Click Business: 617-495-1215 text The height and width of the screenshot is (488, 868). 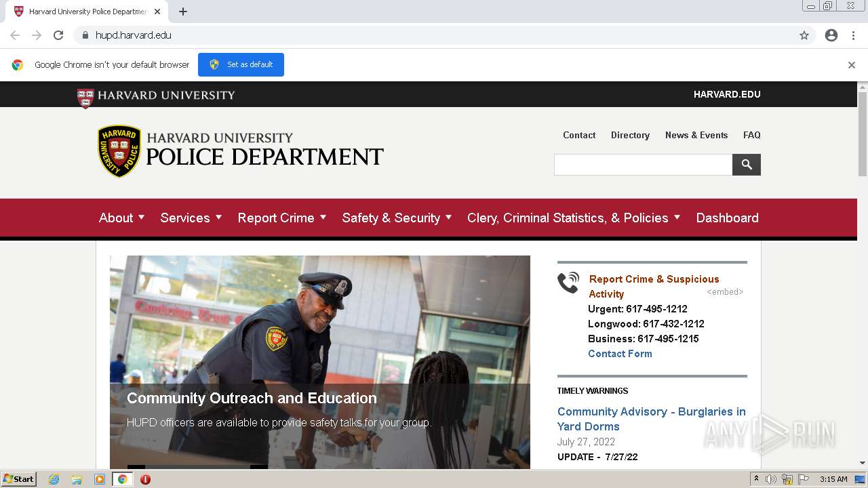pos(644,338)
